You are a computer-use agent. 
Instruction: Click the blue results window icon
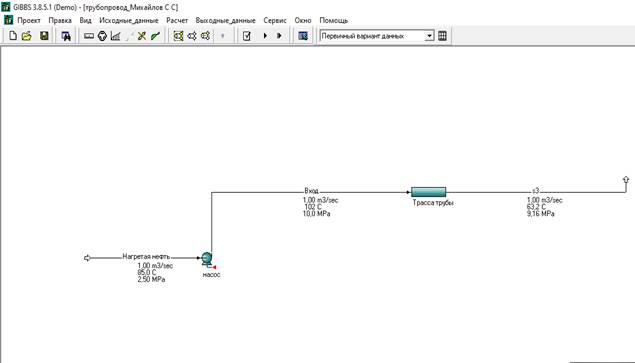(x=303, y=36)
